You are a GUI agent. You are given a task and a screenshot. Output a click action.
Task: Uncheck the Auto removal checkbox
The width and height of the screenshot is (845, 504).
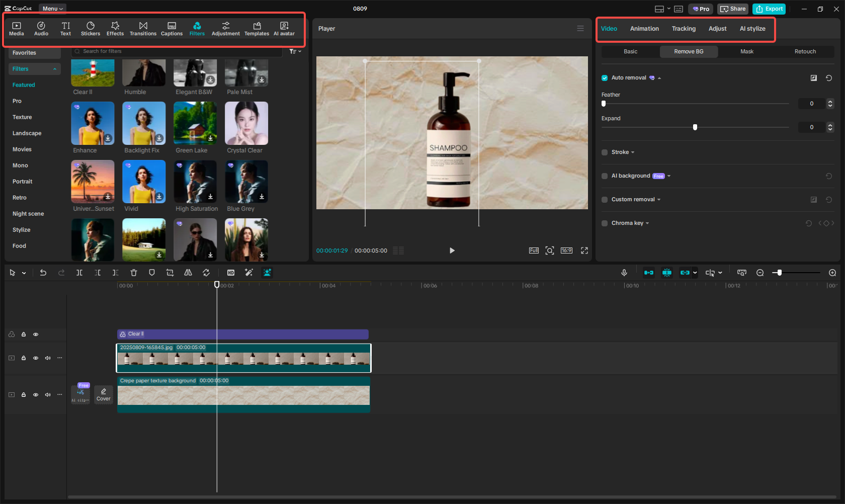click(605, 78)
